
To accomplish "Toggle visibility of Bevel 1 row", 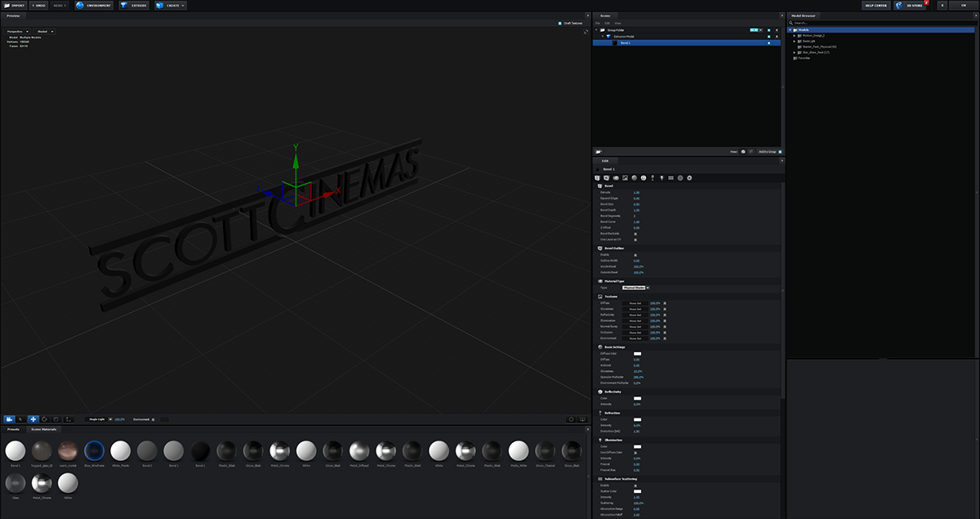I will tap(768, 43).
